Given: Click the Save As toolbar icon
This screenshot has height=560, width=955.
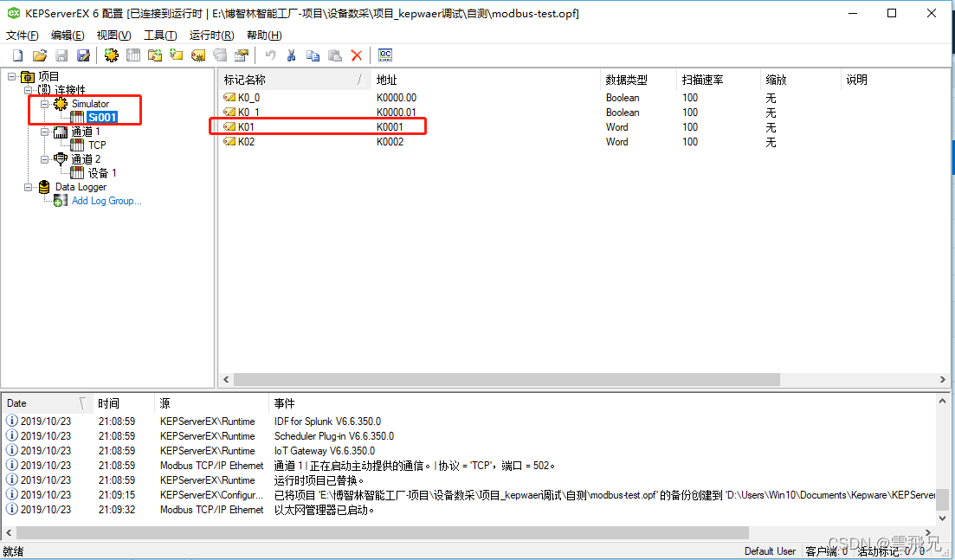Looking at the screenshot, I should coord(83,55).
